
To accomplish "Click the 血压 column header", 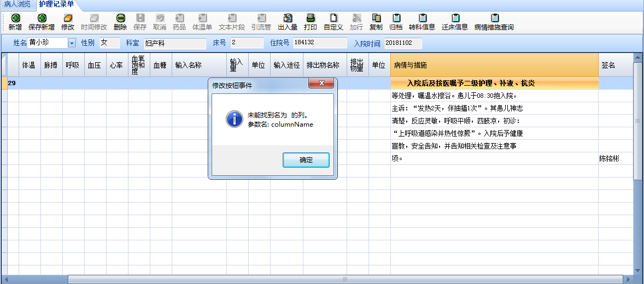I will coord(95,65).
